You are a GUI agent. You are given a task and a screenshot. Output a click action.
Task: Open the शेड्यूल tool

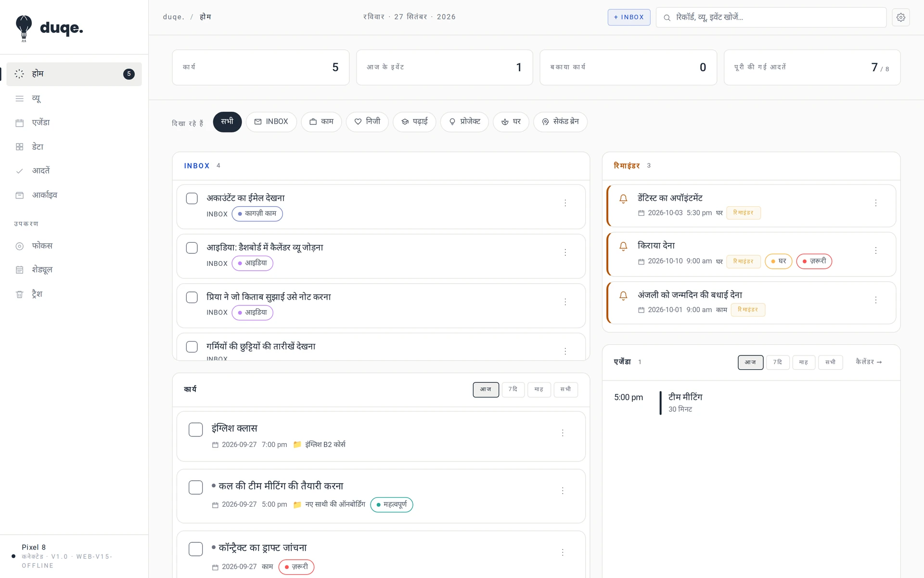[74, 270]
